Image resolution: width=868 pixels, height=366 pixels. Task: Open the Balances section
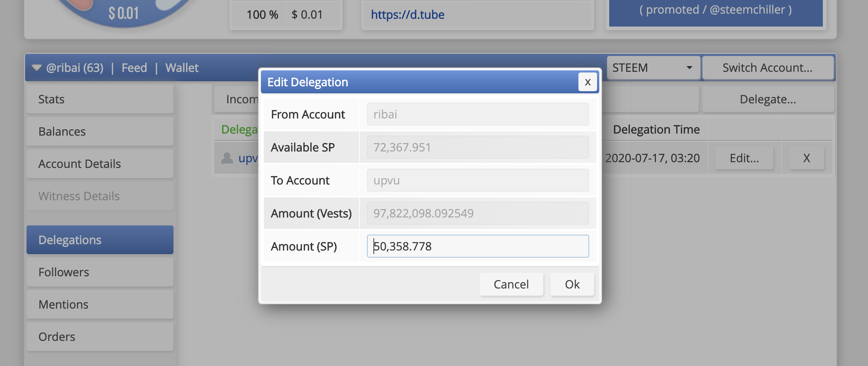[x=100, y=132]
